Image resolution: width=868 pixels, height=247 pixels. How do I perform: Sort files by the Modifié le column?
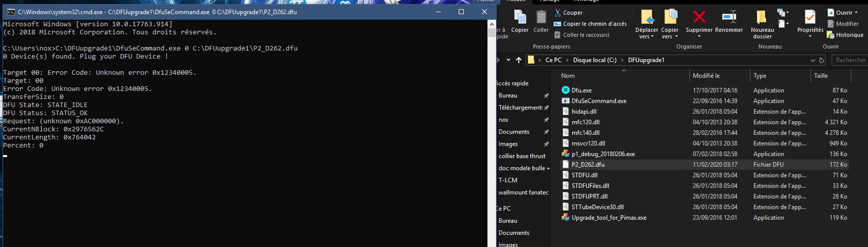706,76
